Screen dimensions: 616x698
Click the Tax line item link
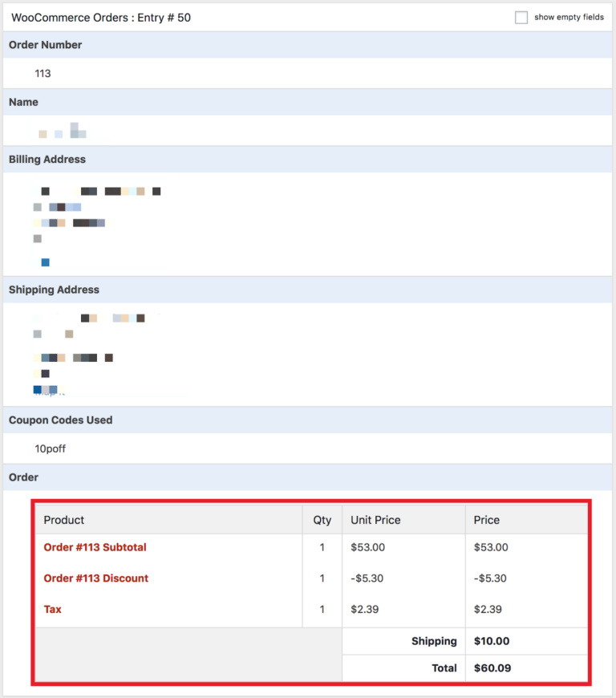pos(52,609)
